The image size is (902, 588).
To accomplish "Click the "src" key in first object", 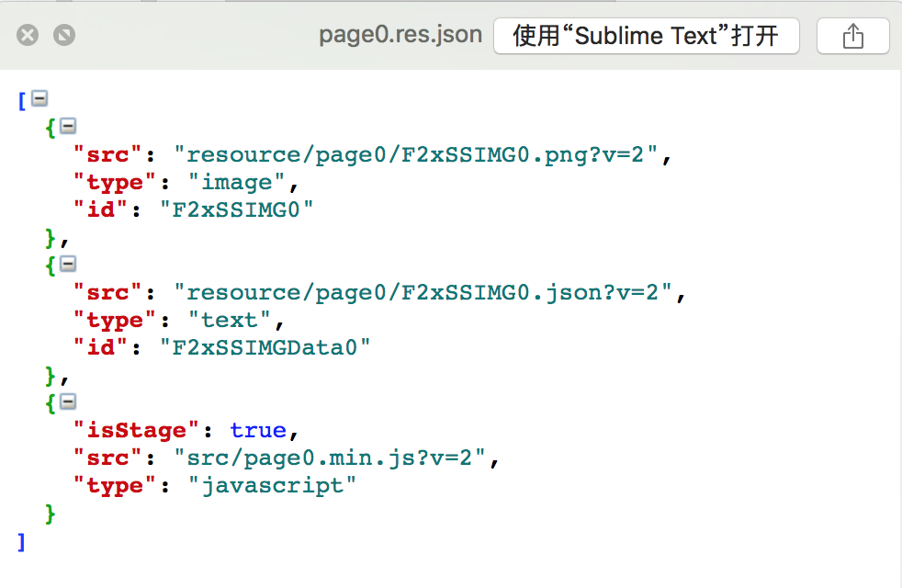I will pos(108,154).
